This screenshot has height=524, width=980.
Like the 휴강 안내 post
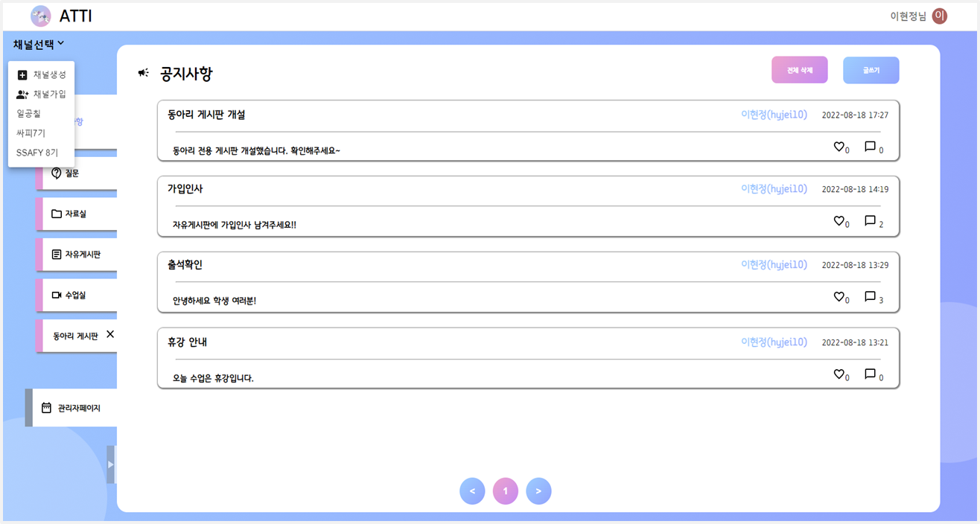click(x=839, y=374)
